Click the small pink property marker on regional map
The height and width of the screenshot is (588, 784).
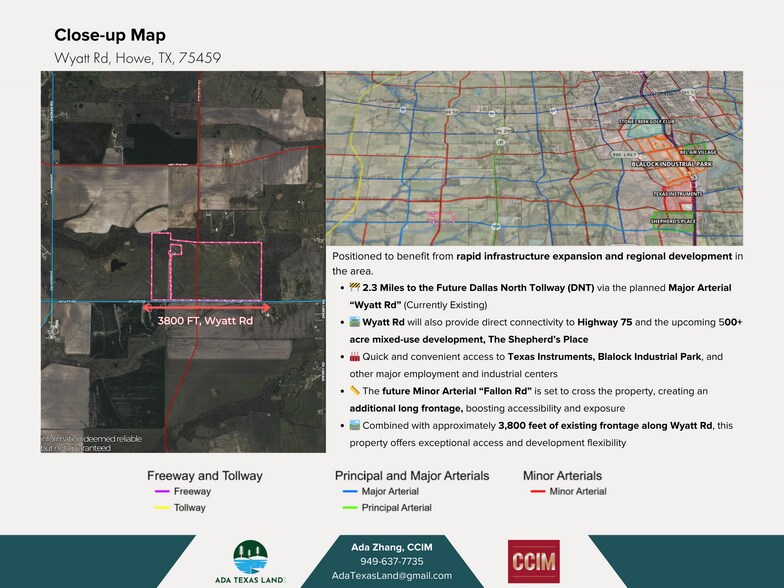coord(442,216)
